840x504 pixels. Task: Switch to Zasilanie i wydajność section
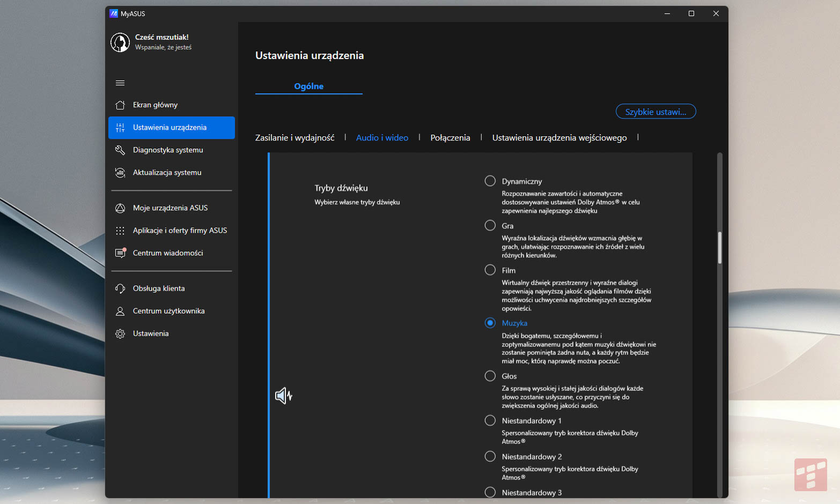(294, 138)
